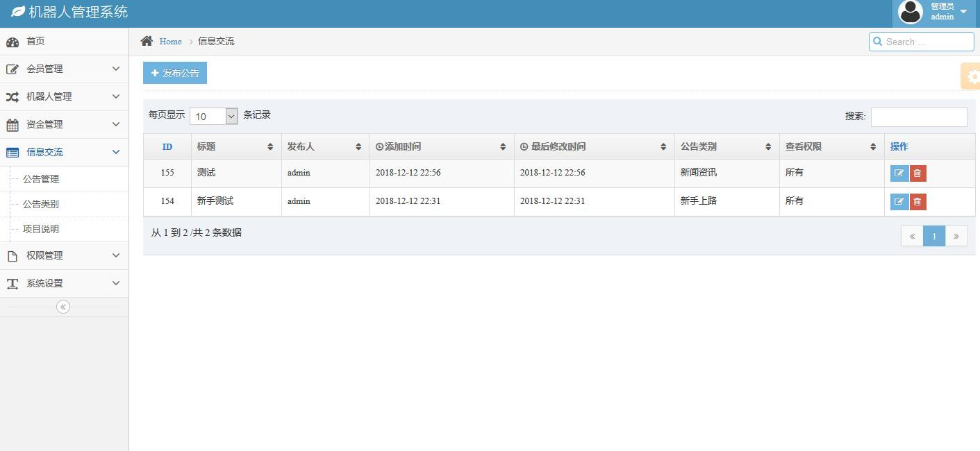Click the home icon in the breadcrumb
Image resolution: width=980 pixels, height=451 pixels.
(147, 42)
